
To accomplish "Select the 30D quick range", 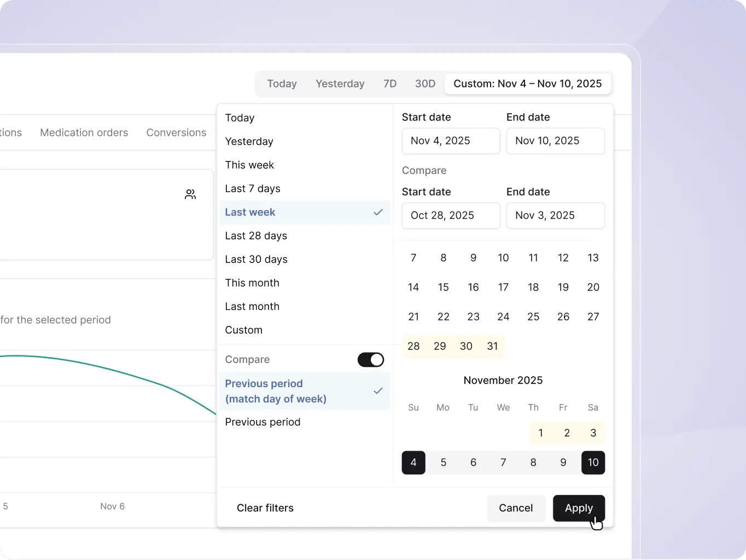I will [x=425, y=84].
